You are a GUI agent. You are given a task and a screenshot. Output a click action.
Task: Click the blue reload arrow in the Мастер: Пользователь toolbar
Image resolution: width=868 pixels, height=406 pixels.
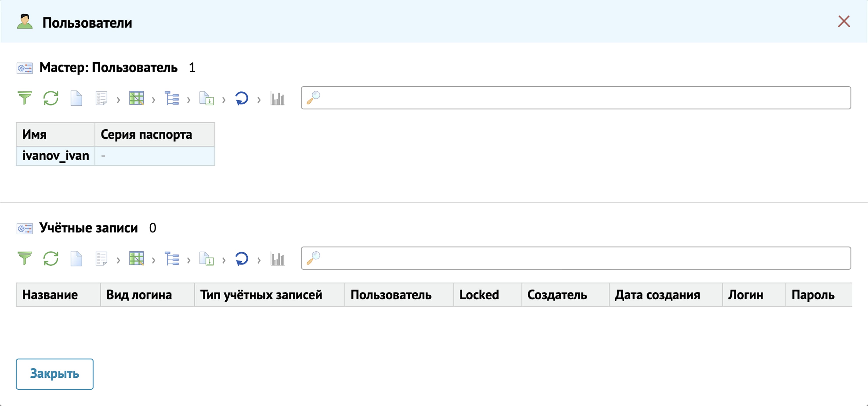coord(241,98)
